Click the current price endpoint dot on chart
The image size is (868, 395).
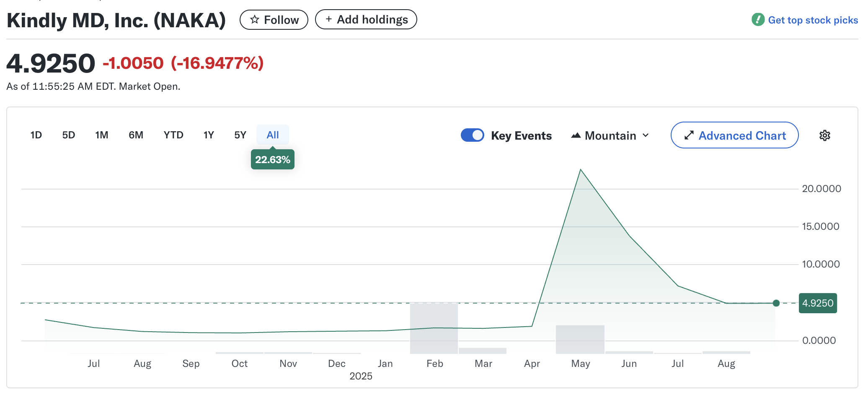coord(776,303)
